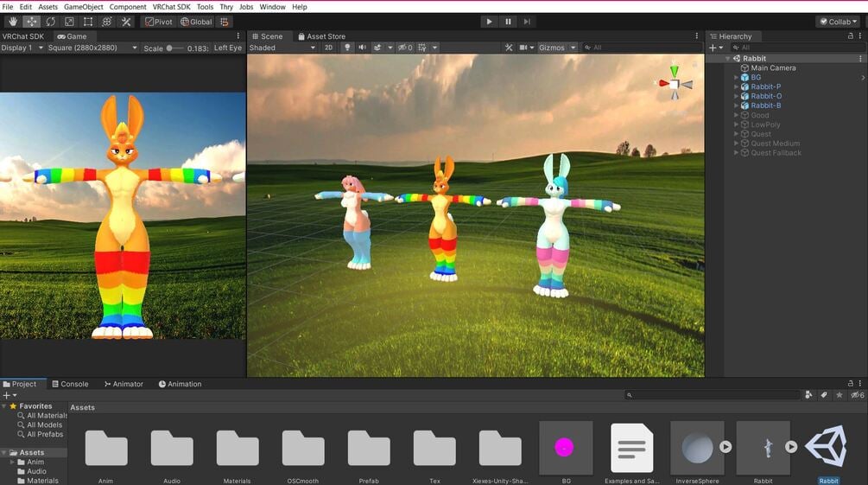Toggle scene lighting bulb icon
Image resolution: width=868 pixels, height=485 pixels.
[347, 48]
